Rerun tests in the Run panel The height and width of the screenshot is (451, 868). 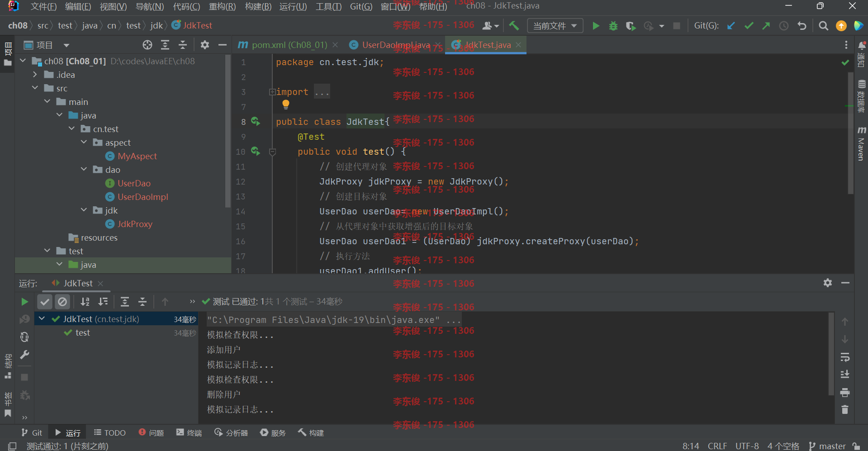click(x=24, y=302)
